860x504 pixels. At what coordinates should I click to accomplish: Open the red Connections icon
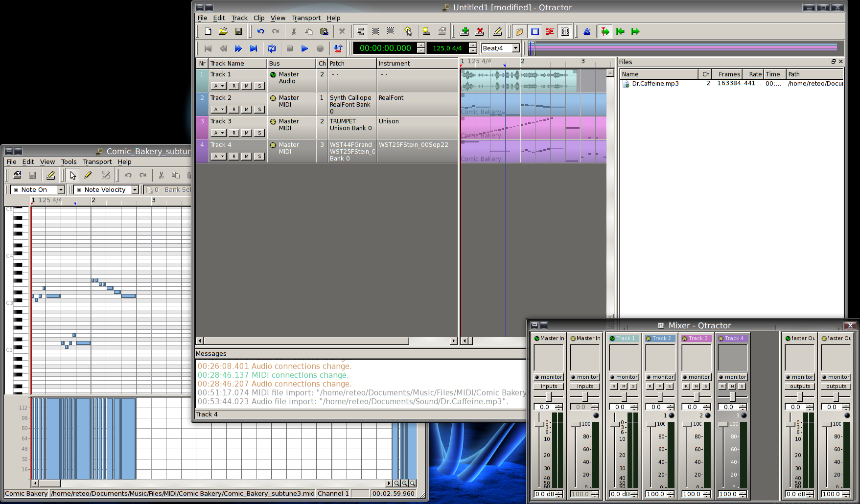pos(550,31)
